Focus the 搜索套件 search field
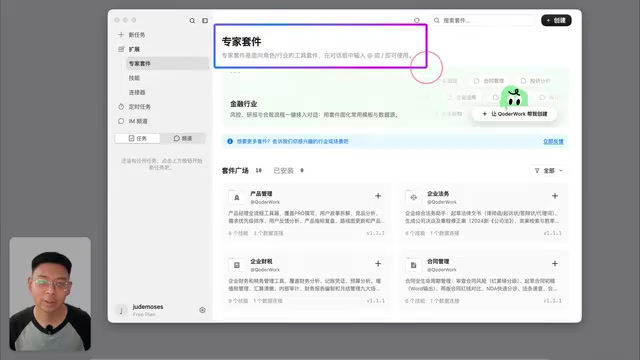Image resolution: width=640 pixels, height=360 pixels. point(483,20)
